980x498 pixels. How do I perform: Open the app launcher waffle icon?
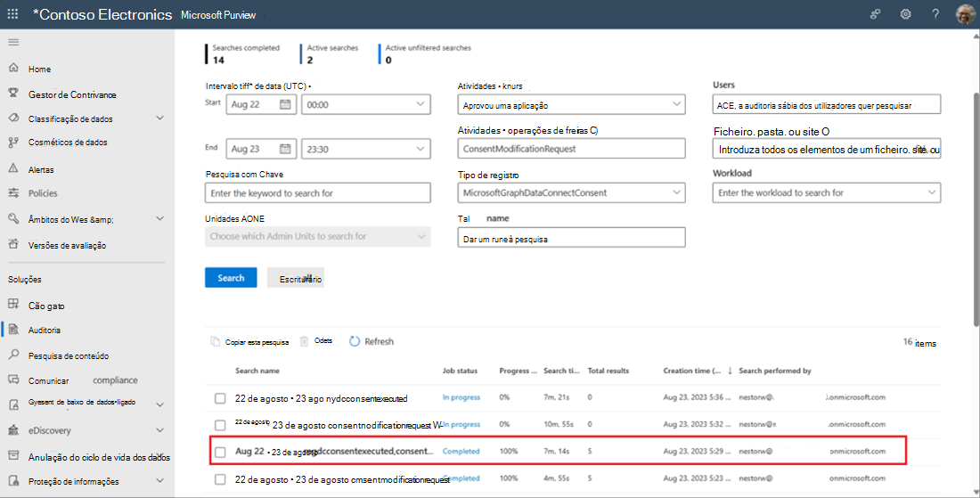tap(12, 13)
